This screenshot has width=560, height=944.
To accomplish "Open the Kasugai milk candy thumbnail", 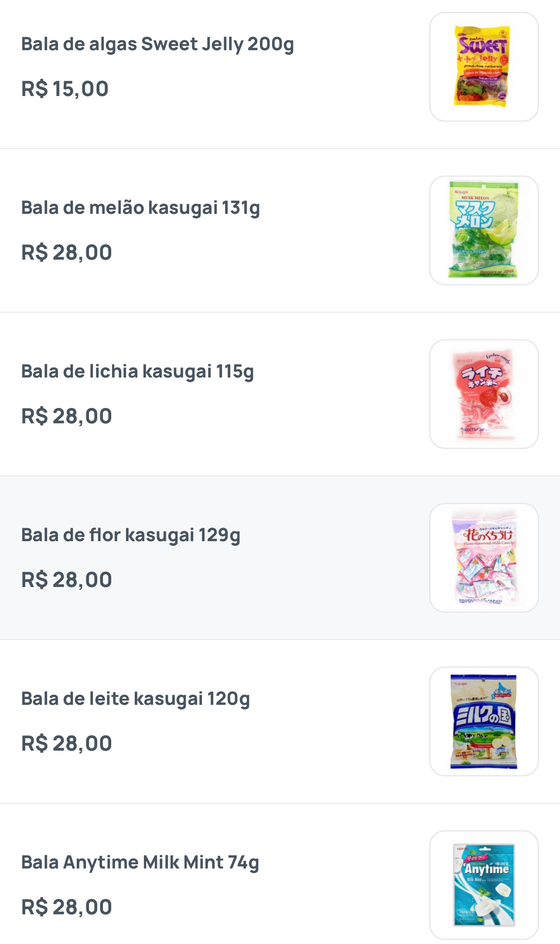I will (x=484, y=721).
